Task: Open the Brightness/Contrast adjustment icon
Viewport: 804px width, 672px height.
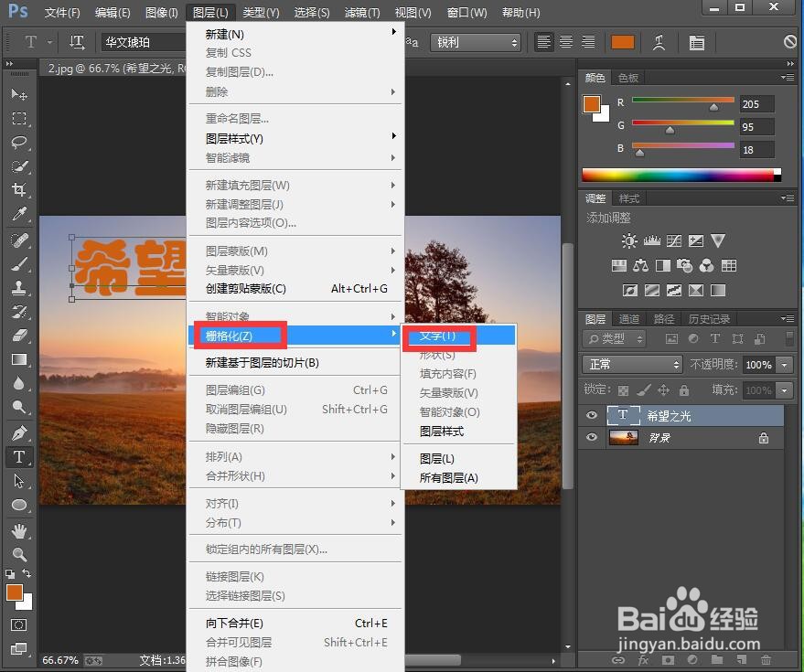Action: (629, 240)
